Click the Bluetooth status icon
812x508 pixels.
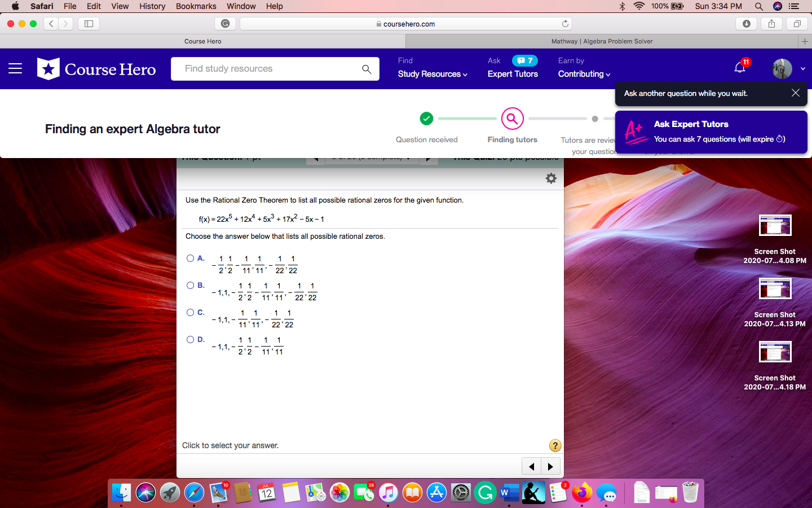click(x=623, y=6)
